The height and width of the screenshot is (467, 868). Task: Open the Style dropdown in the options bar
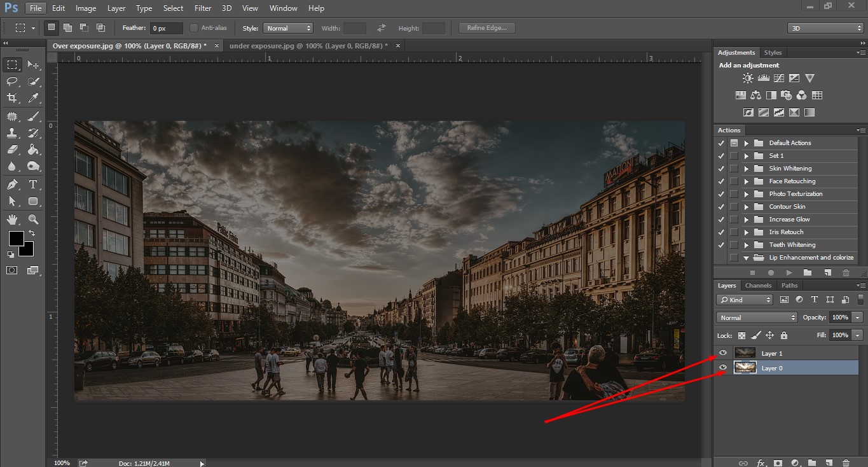coord(288,27)
